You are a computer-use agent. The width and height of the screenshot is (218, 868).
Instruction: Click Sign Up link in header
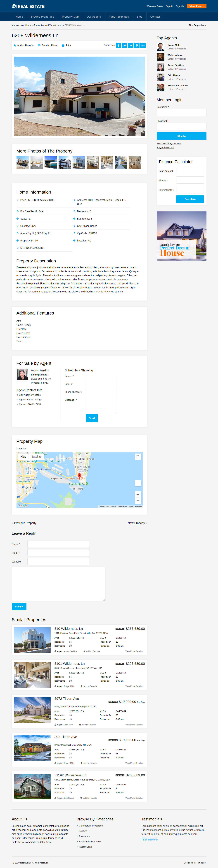[180, 6]
